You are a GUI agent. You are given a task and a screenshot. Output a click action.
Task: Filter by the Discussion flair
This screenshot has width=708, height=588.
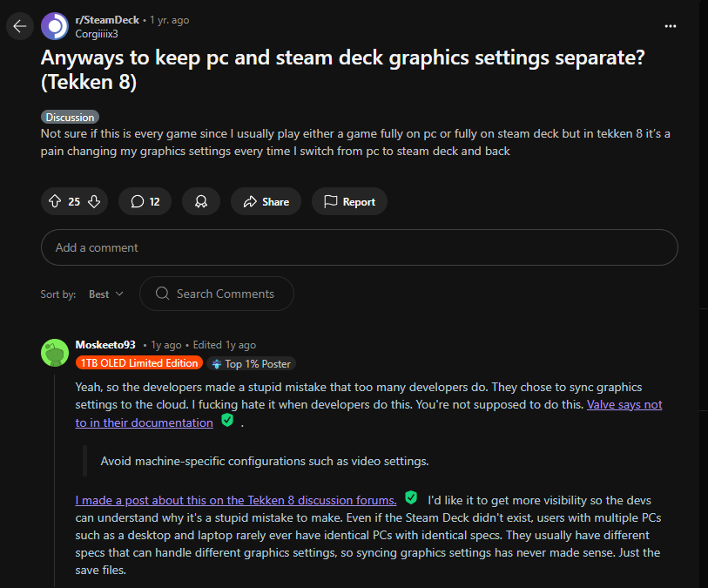70,118
